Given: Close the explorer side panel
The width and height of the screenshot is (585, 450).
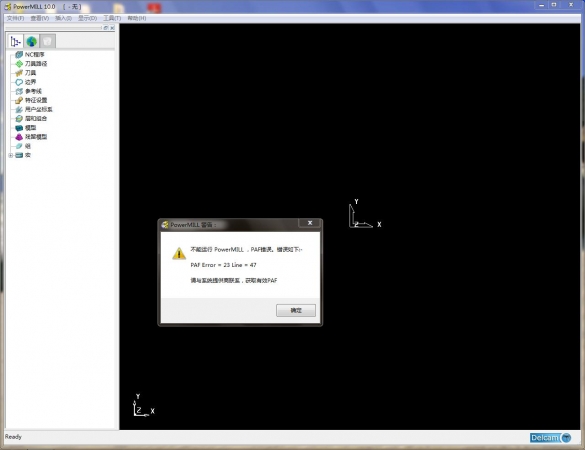Looking at the screenshot, I should (112, 28).
